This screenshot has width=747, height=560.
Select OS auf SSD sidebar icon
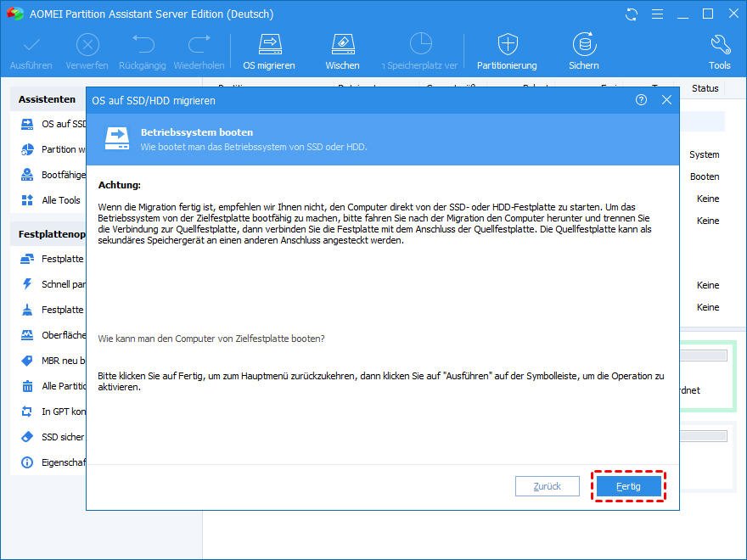27,124
